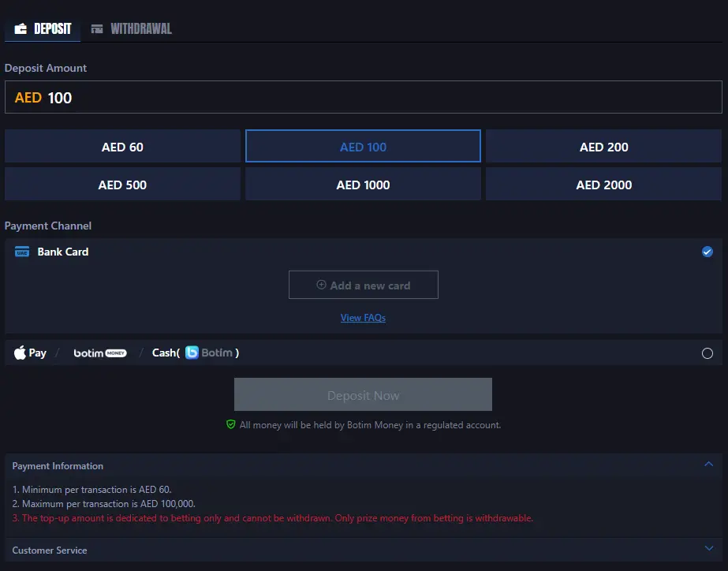
Task: Click the red top-up withdrawal warning text
Action: pos(273,518)
